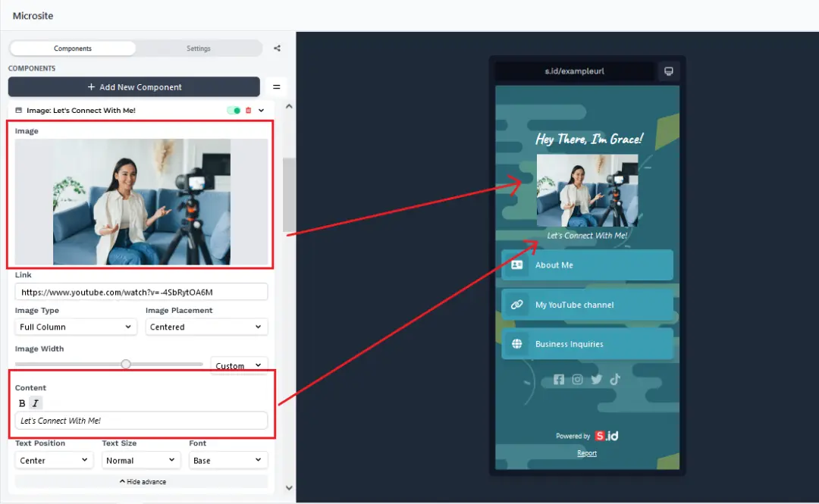Delete the image component with trash icon
Screen dimensions: 819x504
pyautogui.click(x=249, y=111)
